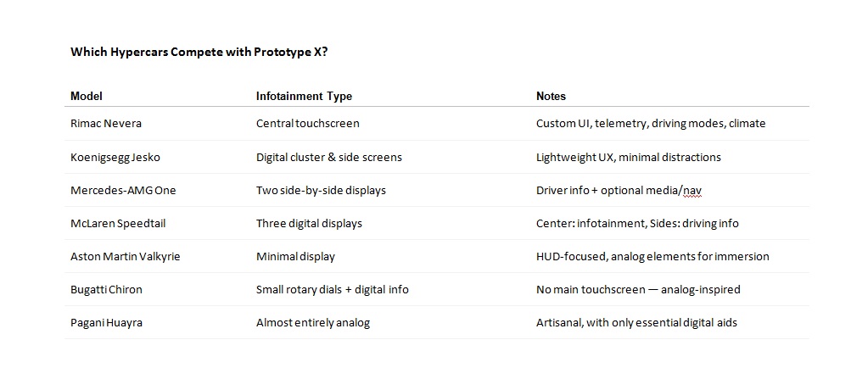The image size is (868, 390).
Task: Click the 'Rimac Nevera' cell
Action: (x=106, y=123)
